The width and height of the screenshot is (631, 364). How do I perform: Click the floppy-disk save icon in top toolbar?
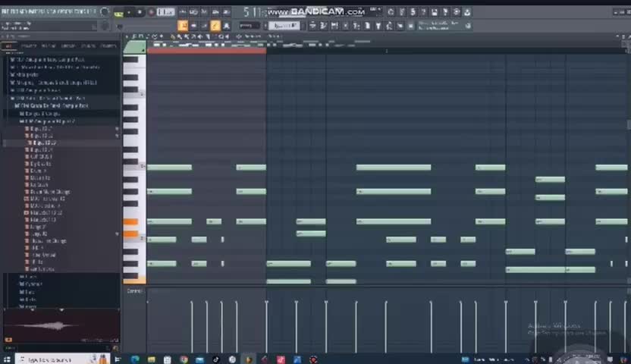coord(435,12)
